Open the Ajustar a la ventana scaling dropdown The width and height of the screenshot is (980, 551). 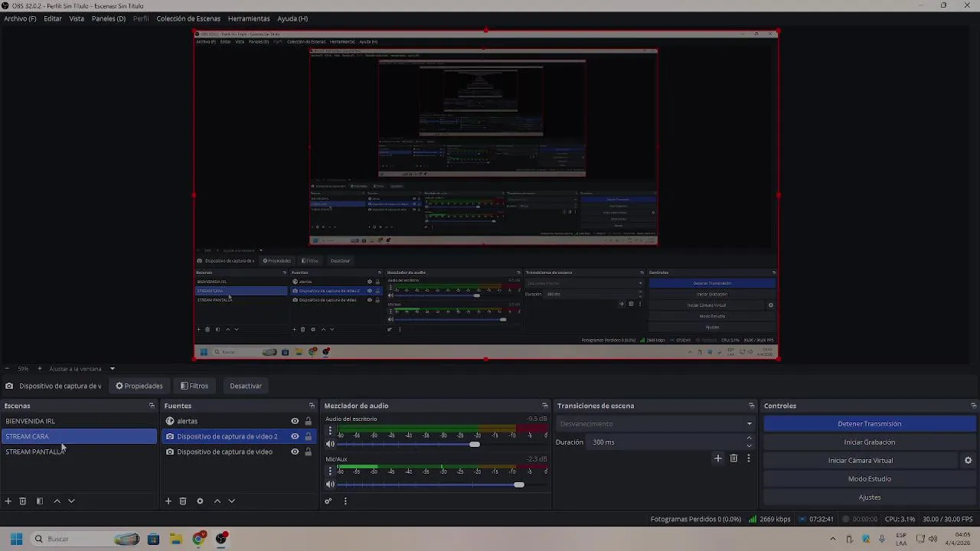coord(82,369)
